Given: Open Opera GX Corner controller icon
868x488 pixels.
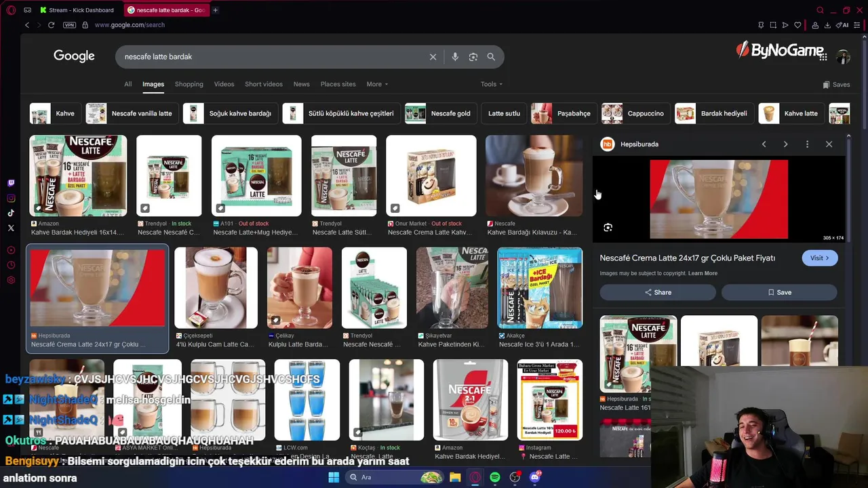Looking at the screenshot, I should click(x=27, y=10).
